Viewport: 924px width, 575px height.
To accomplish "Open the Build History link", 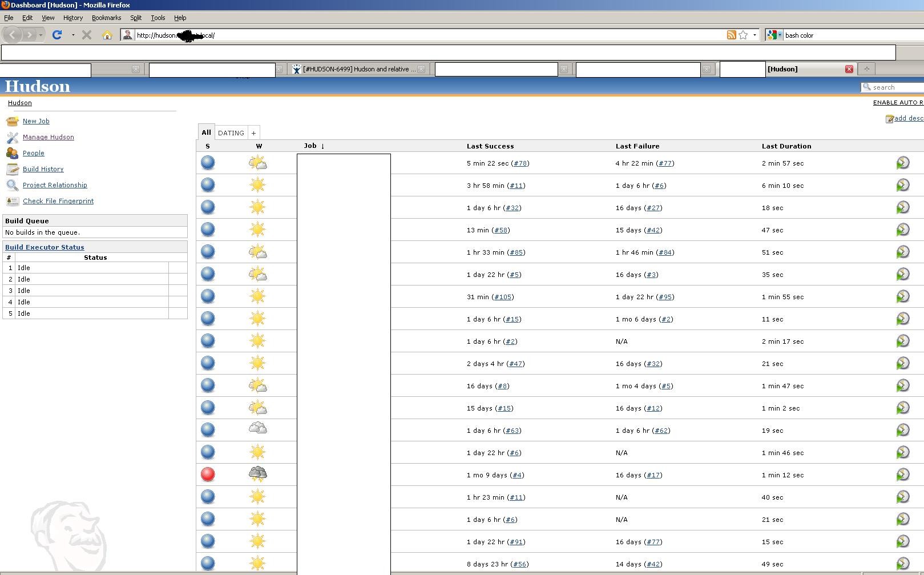I will (43, 169).
